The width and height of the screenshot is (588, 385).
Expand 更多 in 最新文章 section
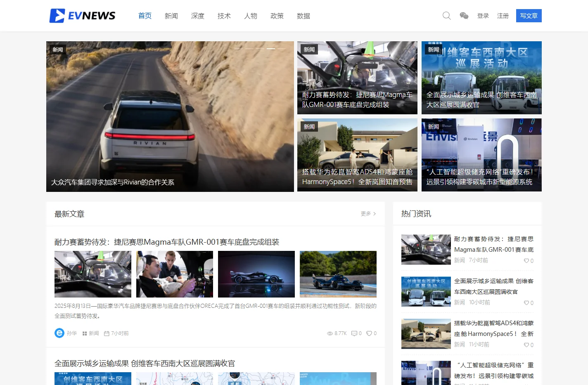[368, 214]
